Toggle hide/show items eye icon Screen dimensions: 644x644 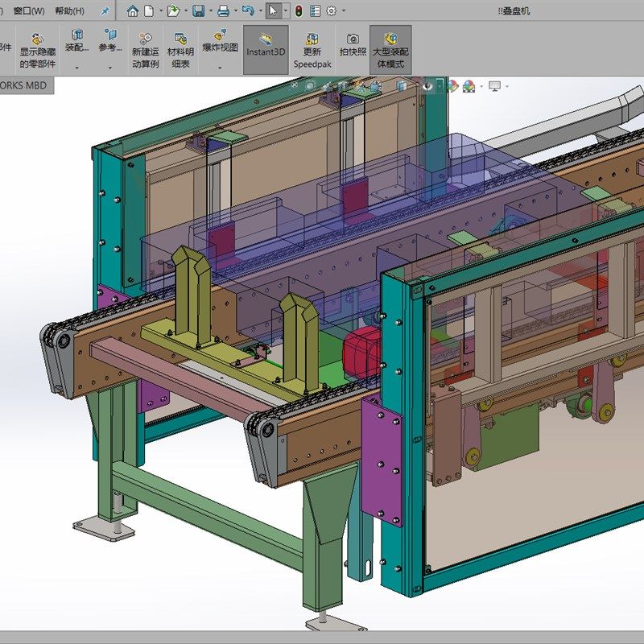tap(427, 86)
